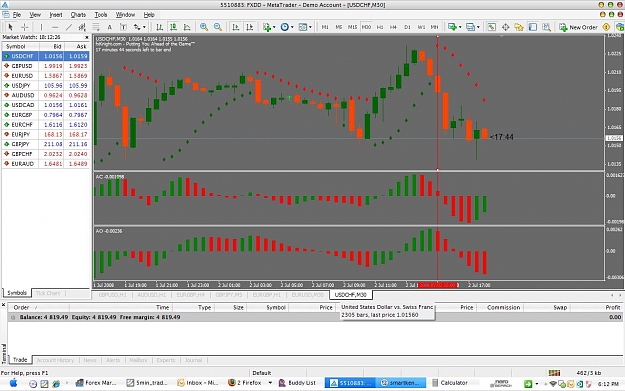This screenshot has width=625, height=391.
Task: Open the indicators list dropdown
Action: point(269,27)
